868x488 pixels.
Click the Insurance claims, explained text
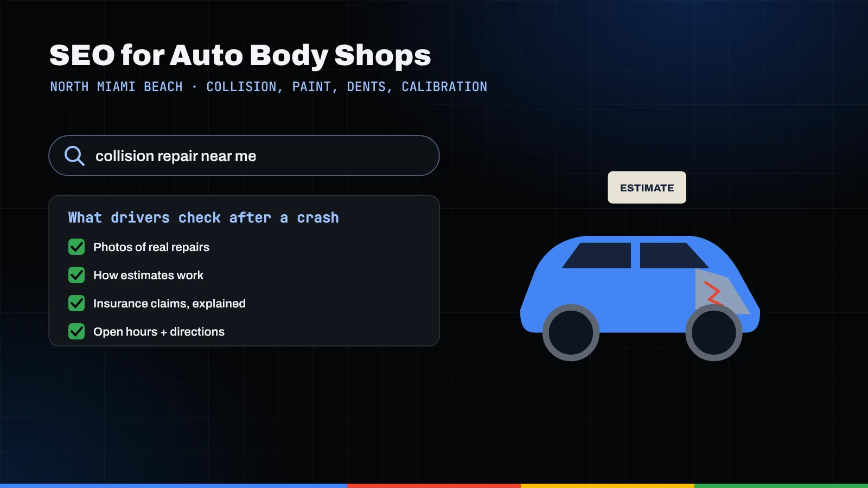click(169, 303)
